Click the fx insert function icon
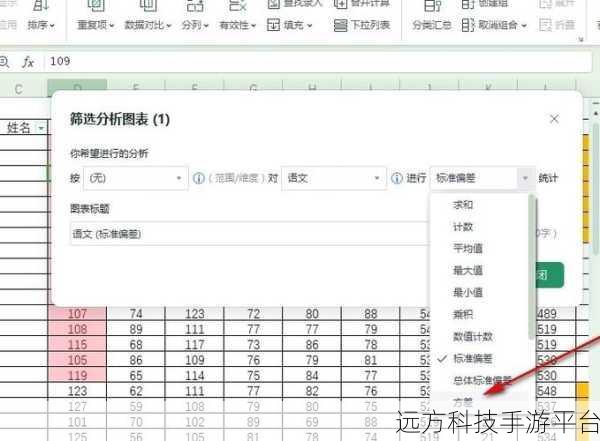Screen dimensions: 600x441 [28, 62]
